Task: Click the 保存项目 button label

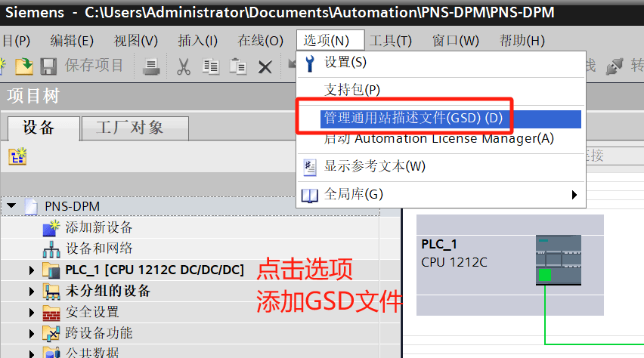Action: [94, 66]
